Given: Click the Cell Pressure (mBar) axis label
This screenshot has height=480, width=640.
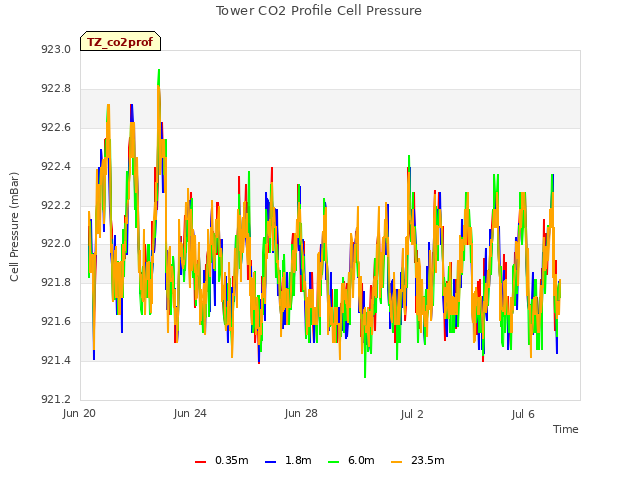Looking at the screenshot, I should (14, 227).
